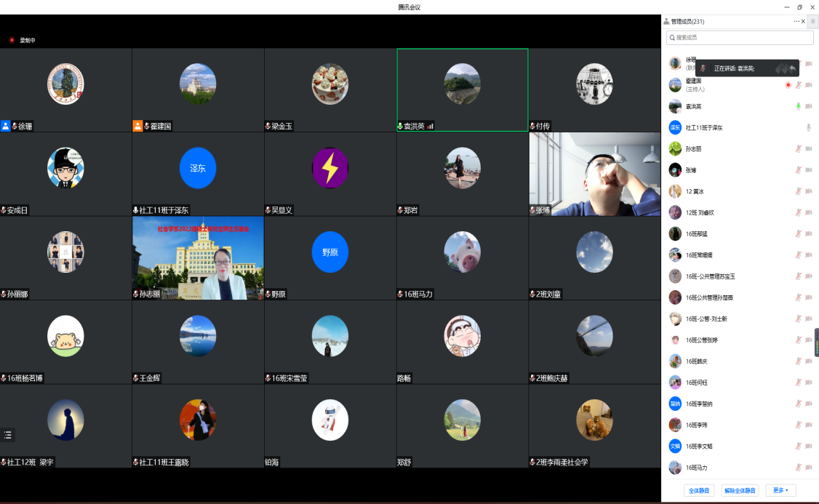819x504 pixels.
Task: Toggle the camera for 张博 in member list
Action: coord(808,169)
